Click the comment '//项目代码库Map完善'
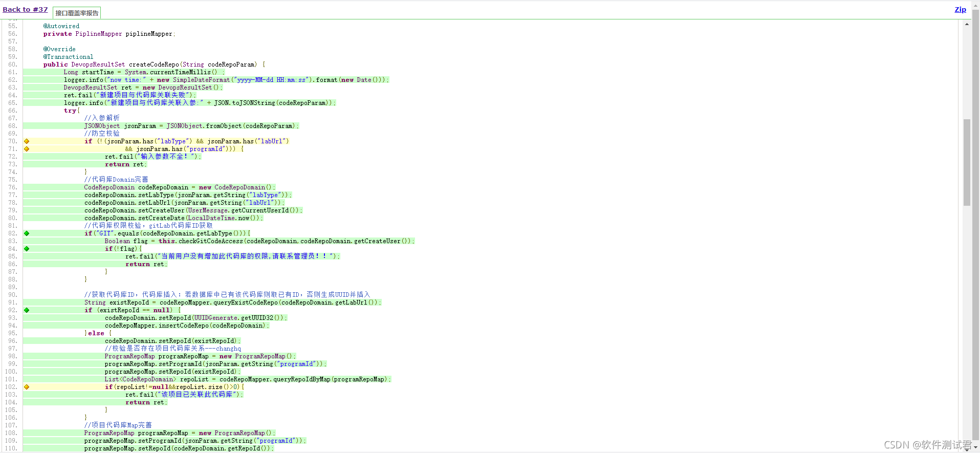This screenshot has width=980, height=454. 118,425
